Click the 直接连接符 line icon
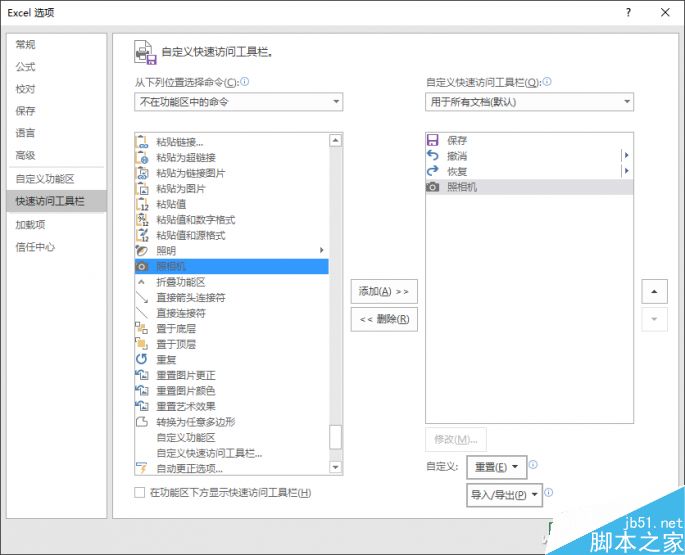The image size is (685, 555). (x=142, y=313)
